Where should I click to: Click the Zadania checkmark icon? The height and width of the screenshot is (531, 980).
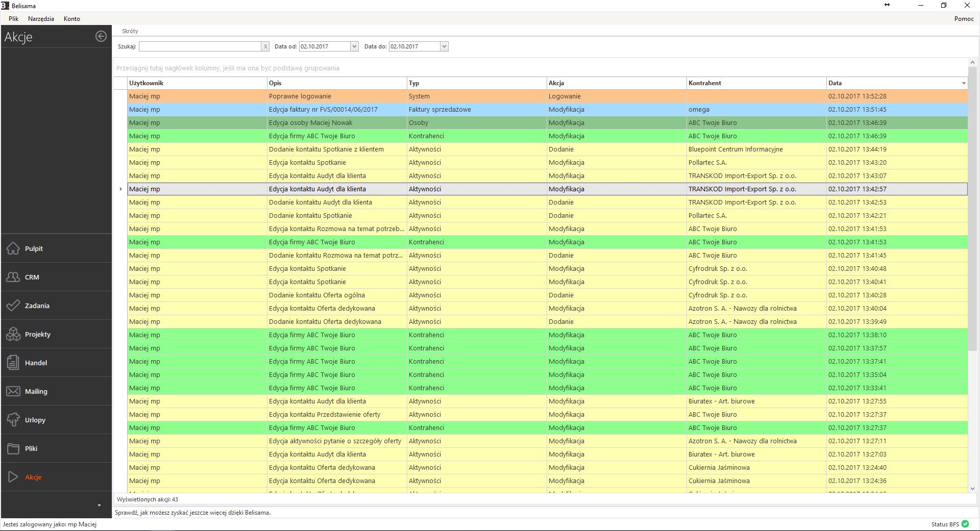point(13,306)
